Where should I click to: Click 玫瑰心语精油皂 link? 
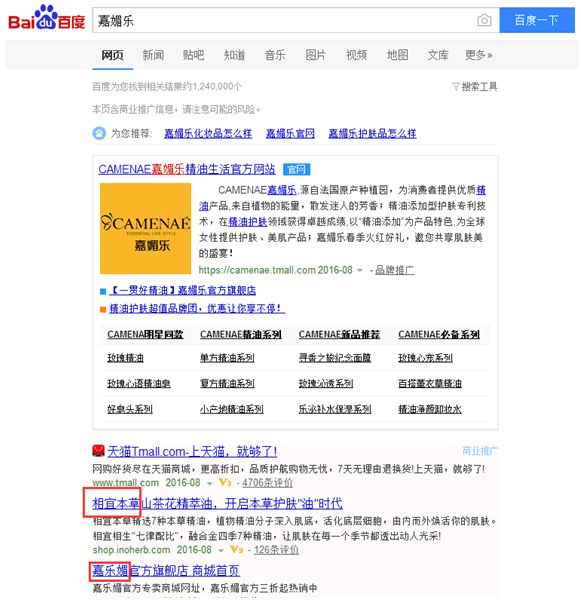pos(139,383)
